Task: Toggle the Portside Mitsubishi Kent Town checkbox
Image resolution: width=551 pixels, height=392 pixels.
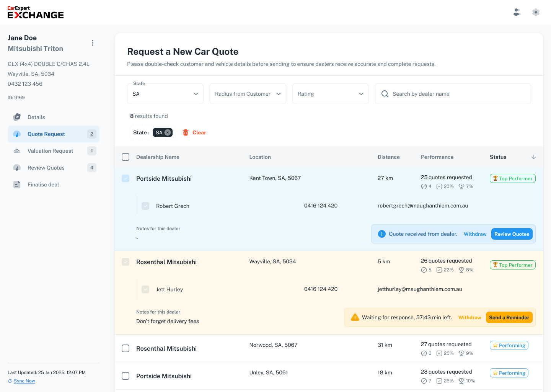Action: [x=126, y=178]
